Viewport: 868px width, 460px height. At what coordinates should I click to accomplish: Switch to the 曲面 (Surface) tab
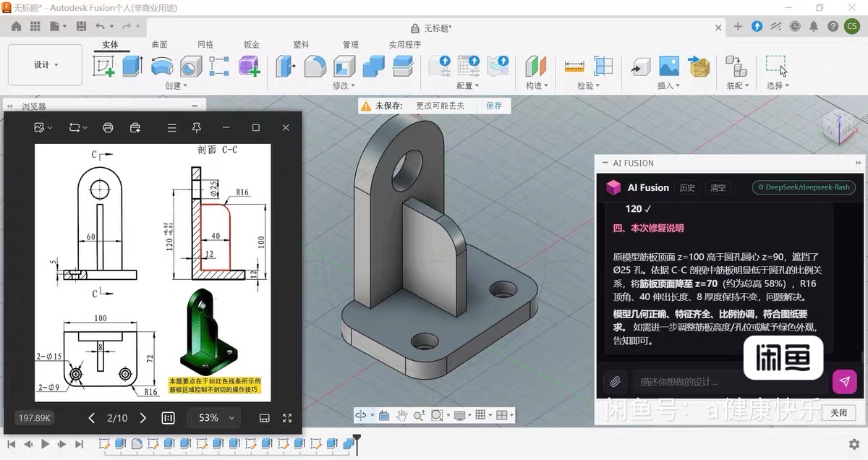click(x=160, y=45)
